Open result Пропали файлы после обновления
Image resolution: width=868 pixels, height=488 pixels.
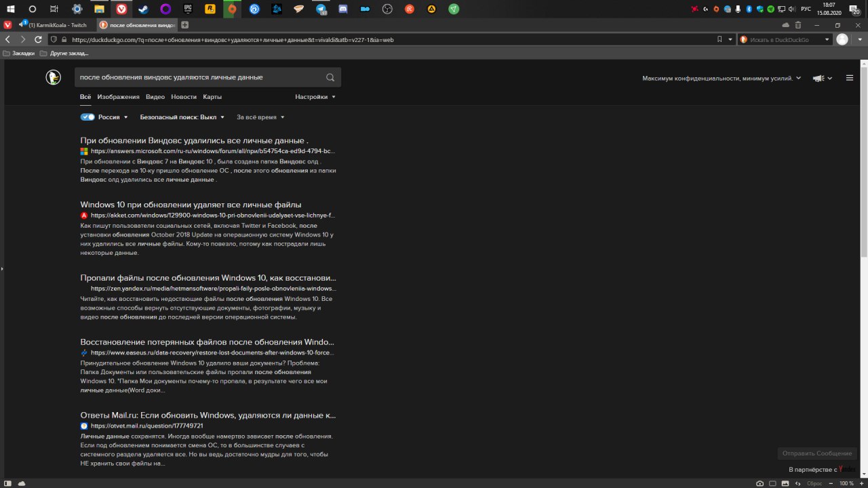[x=208, y=278]
